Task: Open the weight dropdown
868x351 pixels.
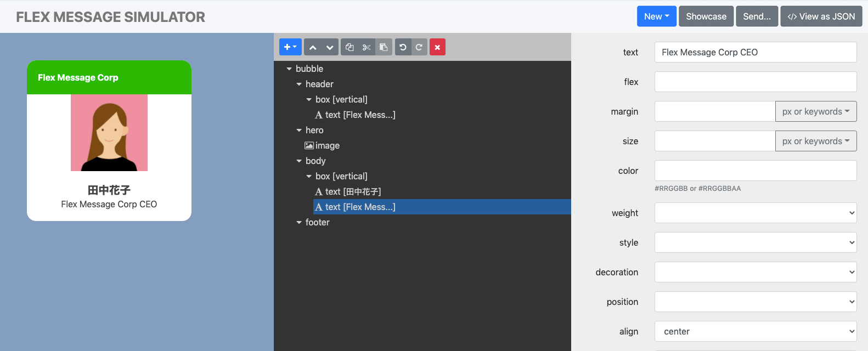Action: point(755,213)
